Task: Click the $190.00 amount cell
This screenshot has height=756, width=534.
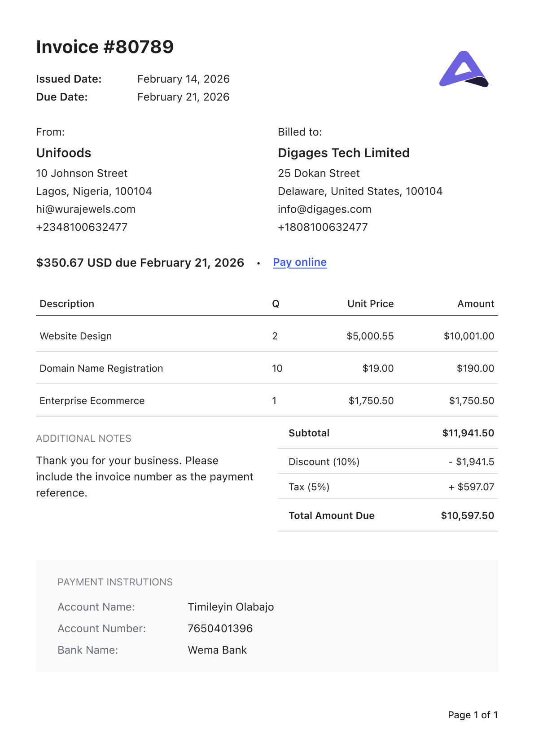Action: 476,369
